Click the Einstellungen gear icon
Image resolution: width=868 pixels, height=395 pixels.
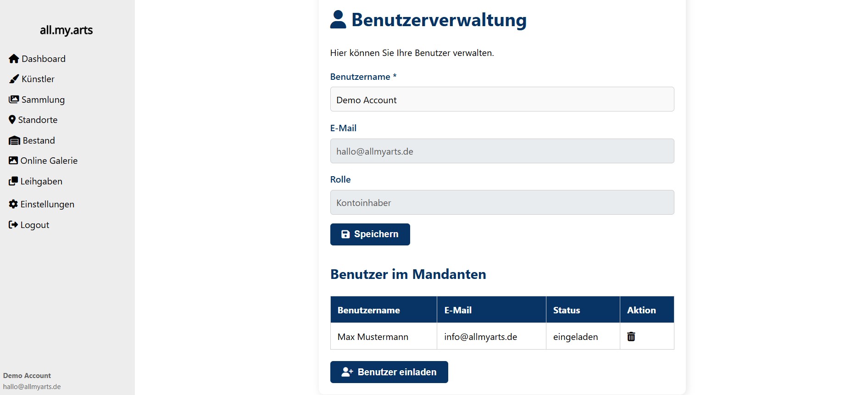pos(13,204)
